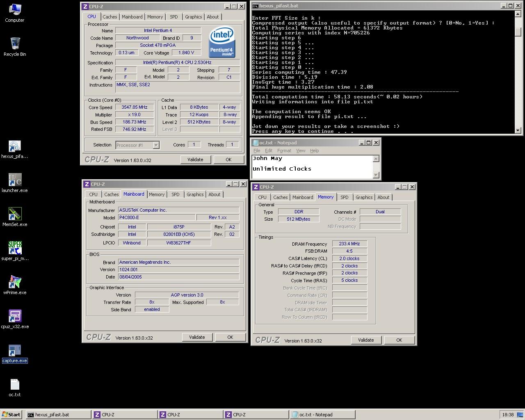The height and width of the screenshot is (420, 525).
Task: Click the Core Speed value 3547.85 MHz
Action: pyautogui.click(x=134, y=107)
